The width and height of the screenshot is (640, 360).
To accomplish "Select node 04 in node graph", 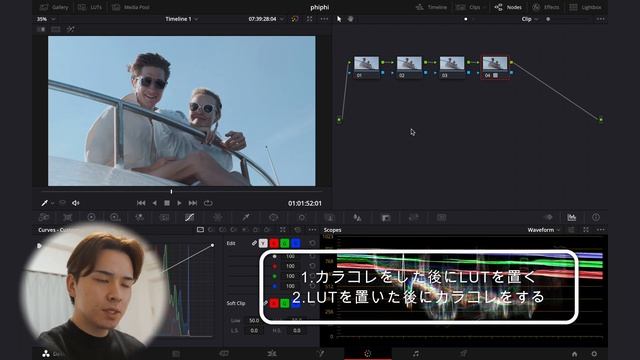I will (495, 67).
